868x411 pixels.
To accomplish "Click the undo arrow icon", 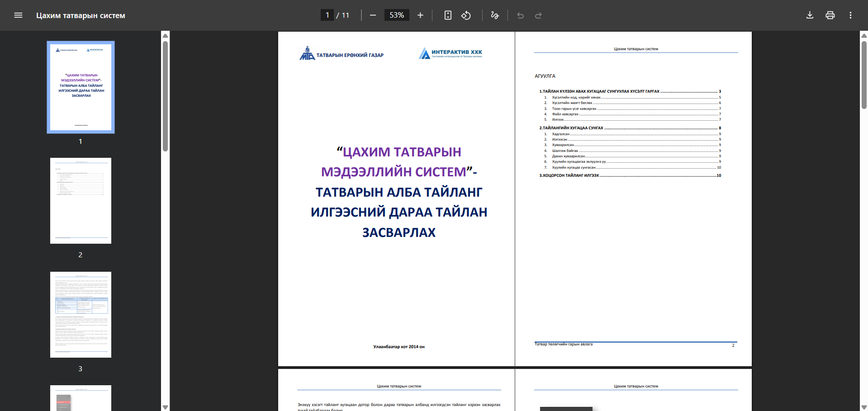I will pos(520,15).
